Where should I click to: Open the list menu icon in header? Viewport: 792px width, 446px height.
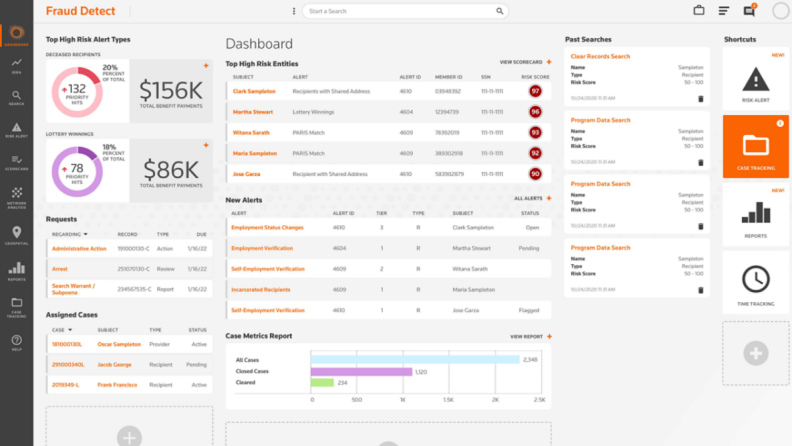click(724, 11)
